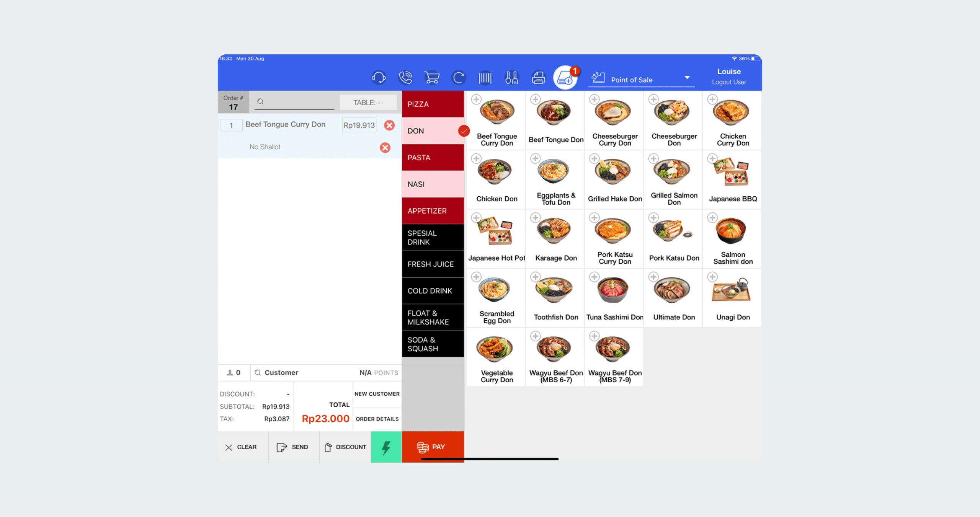Click the printer icon in toolbar
Image resolution: width=980 pixels, height=517 pixels.
tap(538, 76)
